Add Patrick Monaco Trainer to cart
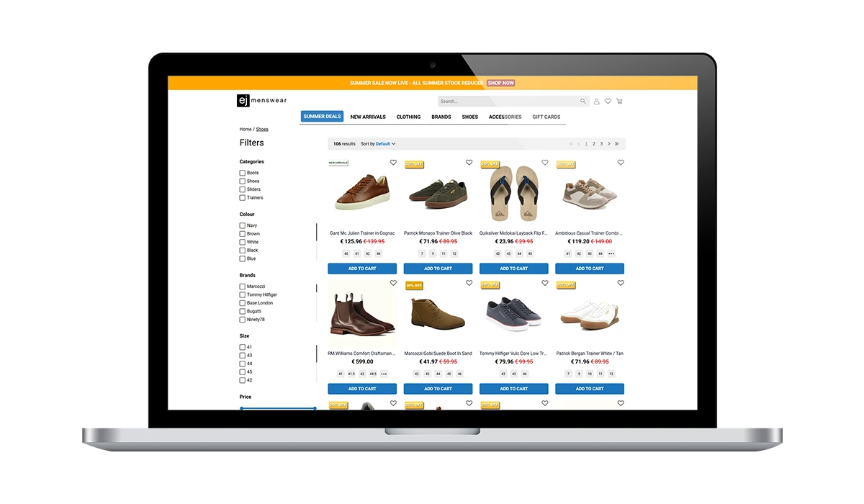864x504 pixels. tap(438, 269)
